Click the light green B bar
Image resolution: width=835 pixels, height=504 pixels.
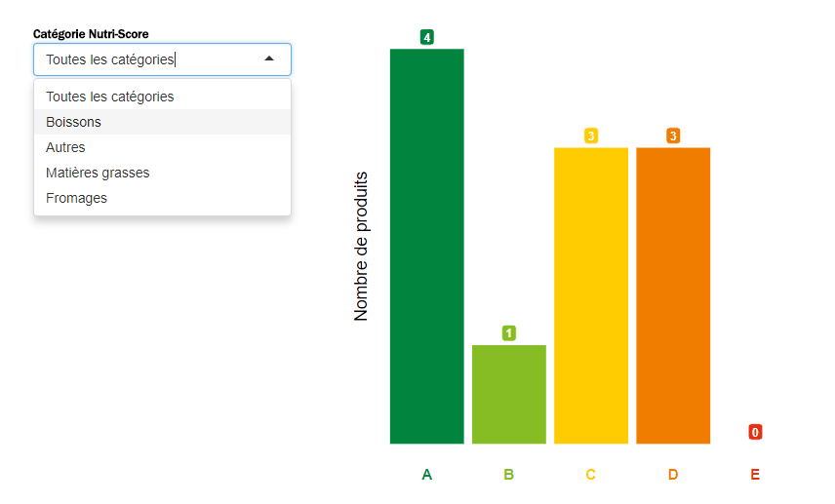tap(508, 394)
